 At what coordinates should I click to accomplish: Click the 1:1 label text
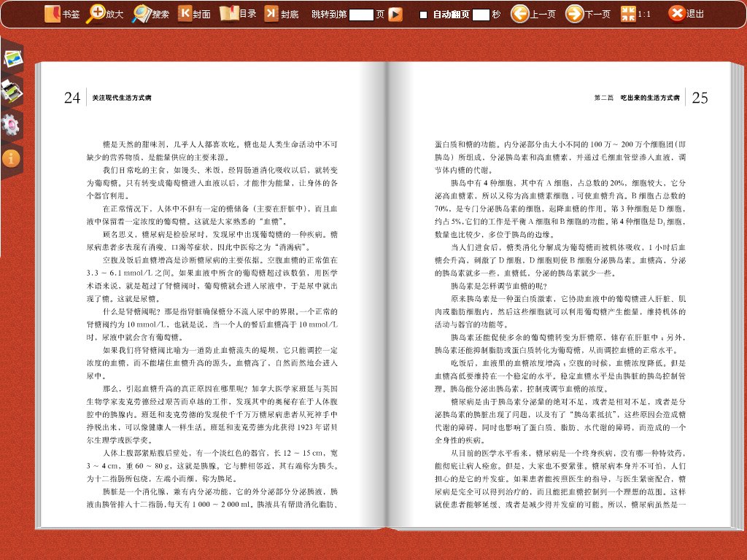644,15
